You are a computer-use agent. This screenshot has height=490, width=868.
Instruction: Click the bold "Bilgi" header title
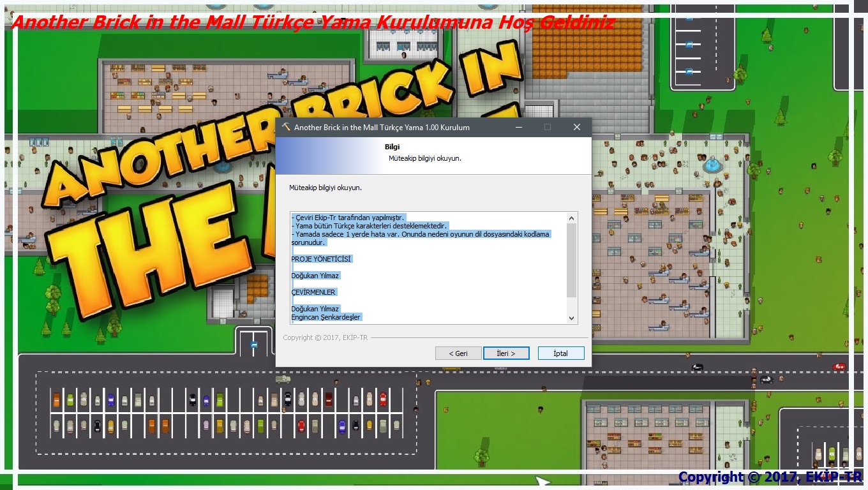(392, 147)
